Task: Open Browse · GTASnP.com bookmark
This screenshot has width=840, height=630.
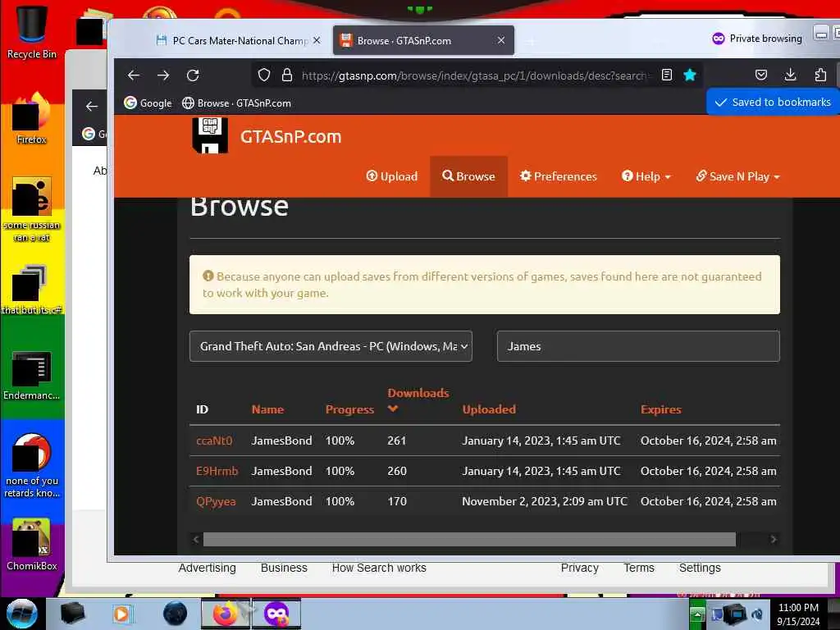Action: tap(236, 103)
